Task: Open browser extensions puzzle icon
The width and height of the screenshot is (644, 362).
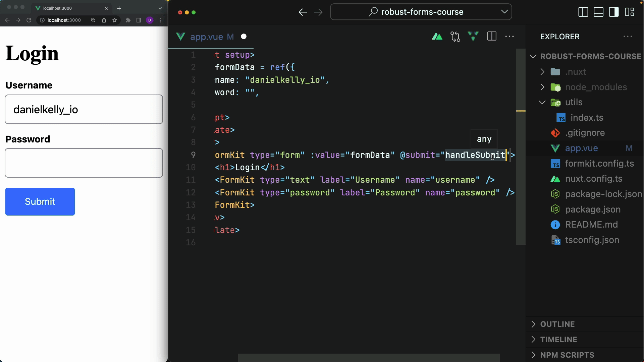Action: point(128,20)
